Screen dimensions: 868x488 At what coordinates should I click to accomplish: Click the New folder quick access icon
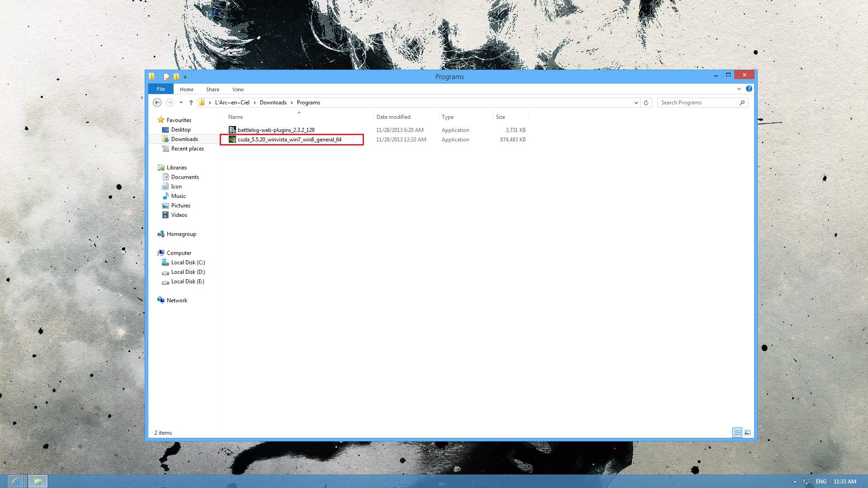tap(176, 77)
